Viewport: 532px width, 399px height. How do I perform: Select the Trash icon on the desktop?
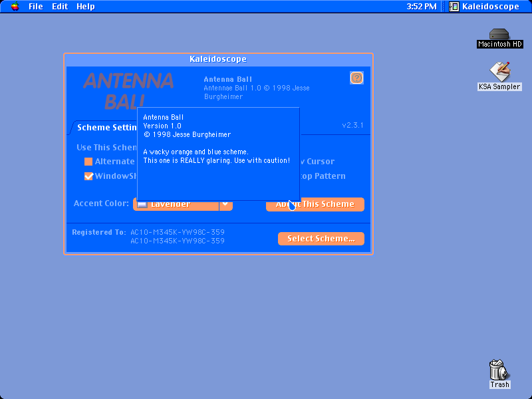499,370
